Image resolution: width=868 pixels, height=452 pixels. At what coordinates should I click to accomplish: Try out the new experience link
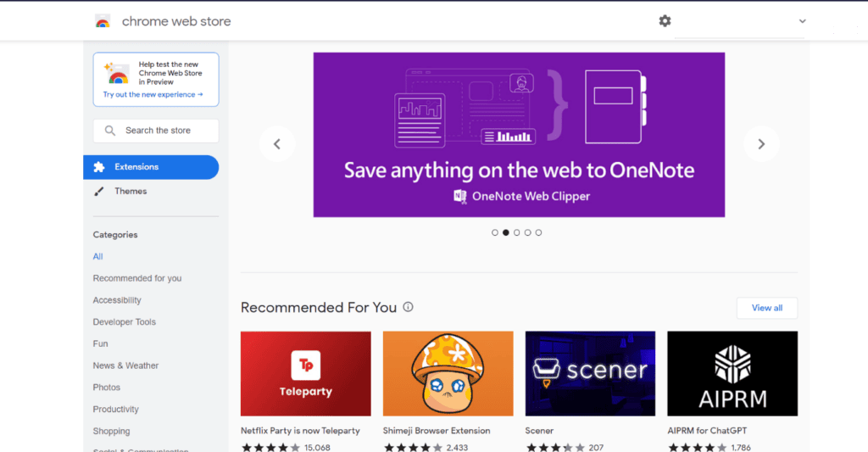153,95
